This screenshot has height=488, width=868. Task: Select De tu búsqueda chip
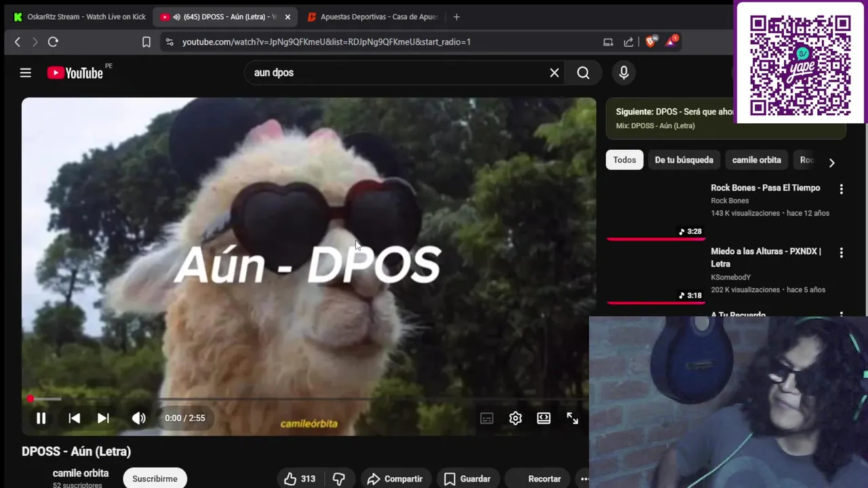click(684, 160)
